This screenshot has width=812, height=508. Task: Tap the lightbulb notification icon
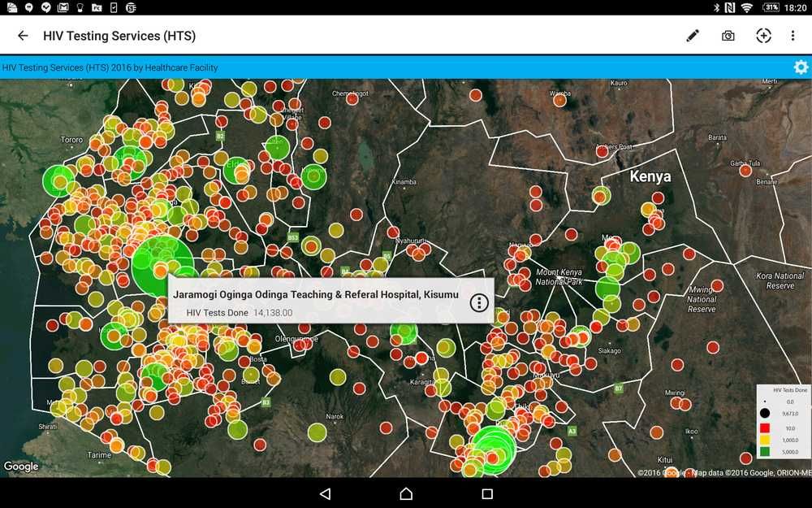(x=80, y=7)
